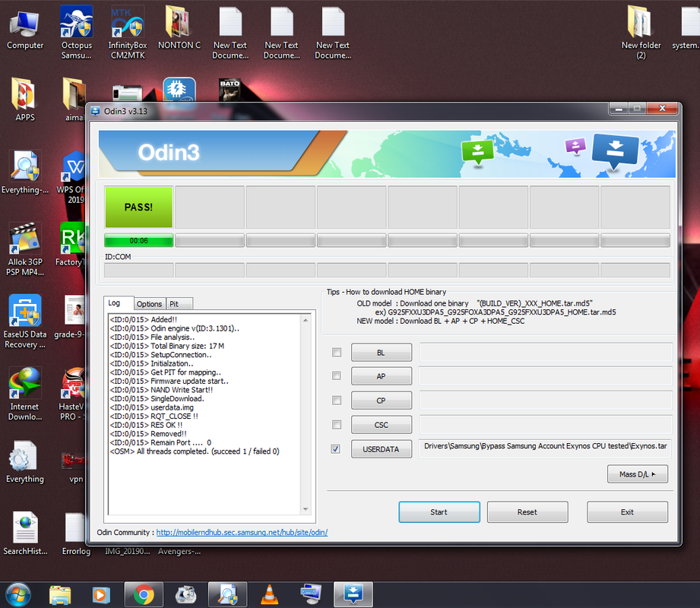Open the vpn desktop icon

(x=75, y=467)
